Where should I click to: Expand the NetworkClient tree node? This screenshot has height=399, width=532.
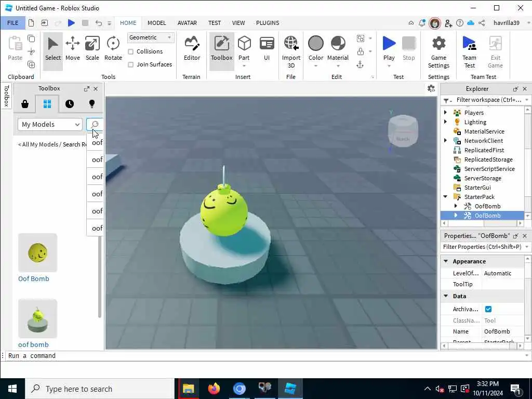coord(445,140)
